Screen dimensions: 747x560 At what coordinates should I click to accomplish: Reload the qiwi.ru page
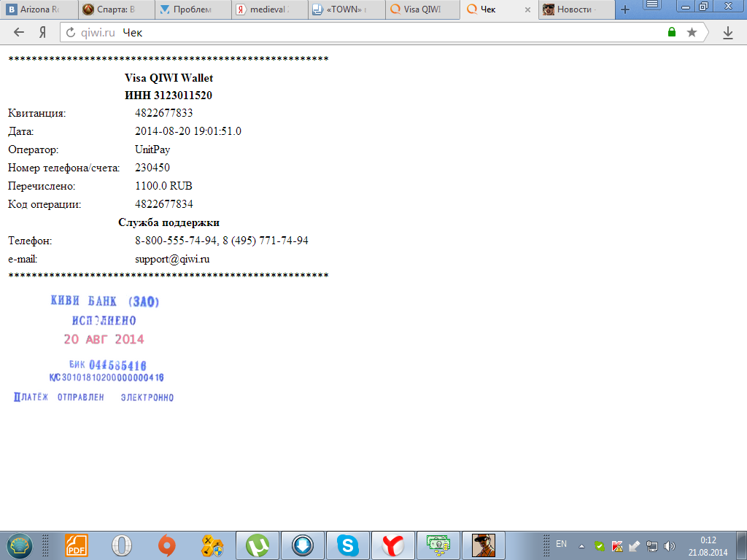[71, 32]
